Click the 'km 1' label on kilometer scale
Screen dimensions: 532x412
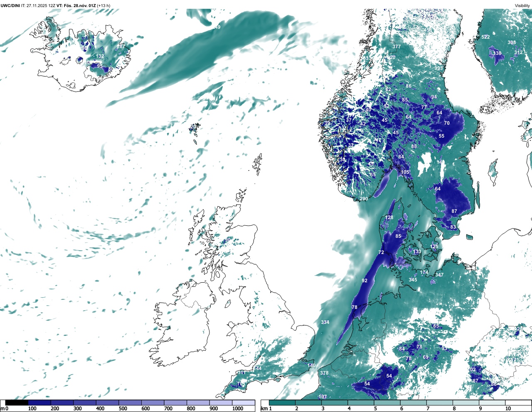click(x=266, y=409)
